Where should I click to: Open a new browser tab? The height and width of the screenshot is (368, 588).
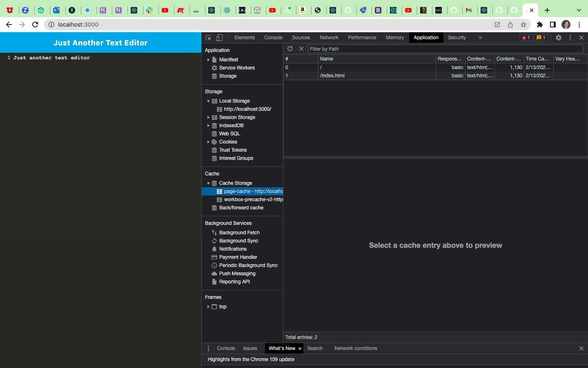coord(547,10)
